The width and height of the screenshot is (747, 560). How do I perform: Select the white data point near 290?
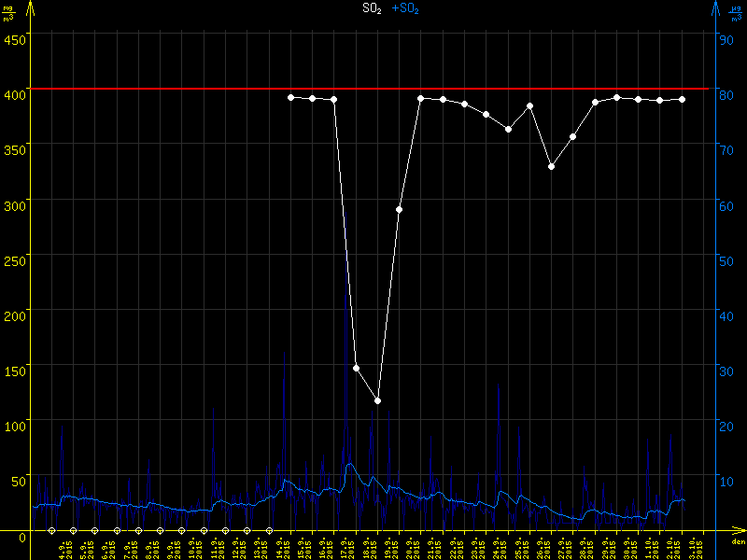(399, 209)
